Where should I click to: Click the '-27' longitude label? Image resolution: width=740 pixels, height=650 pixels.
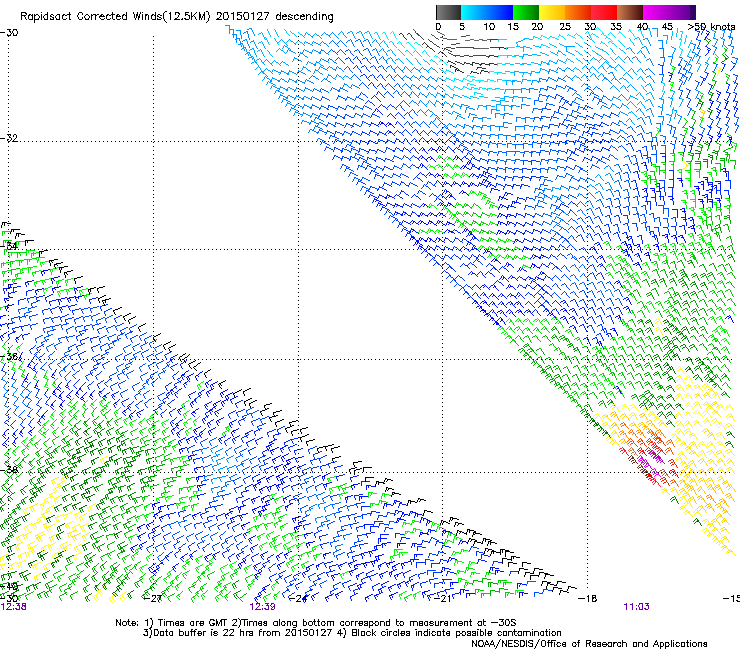[152, 599]
